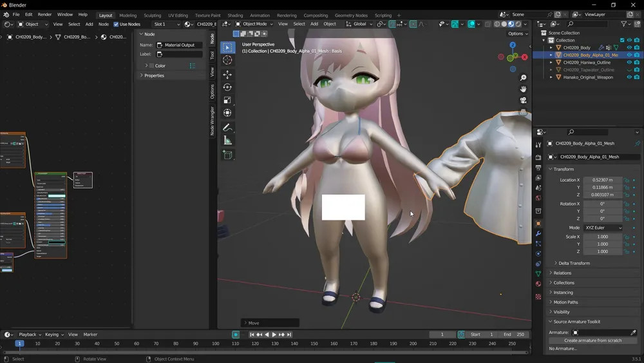Open the viewport Add menu
Image resolution: width=644 pixels, height=363 pixels.
coord(314,24)
